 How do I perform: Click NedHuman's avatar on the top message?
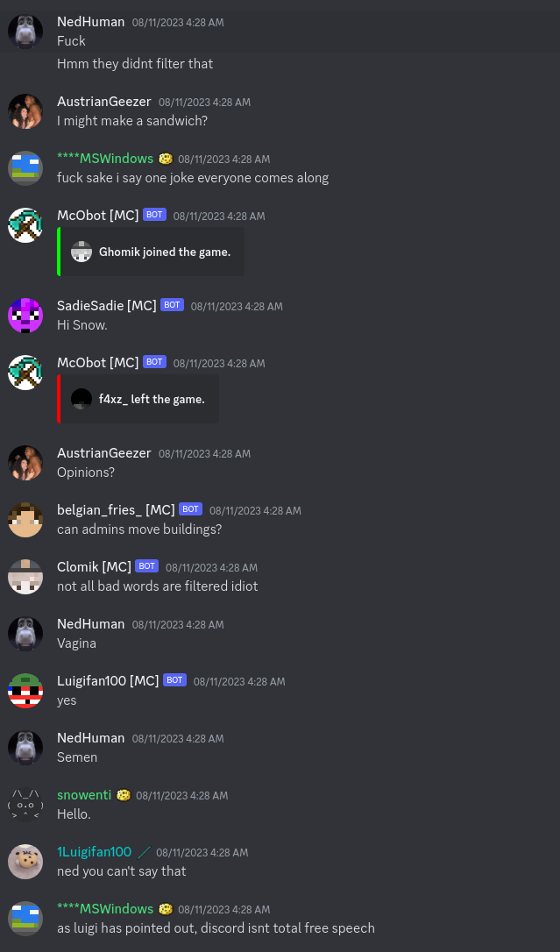click(x=25, y=32)
